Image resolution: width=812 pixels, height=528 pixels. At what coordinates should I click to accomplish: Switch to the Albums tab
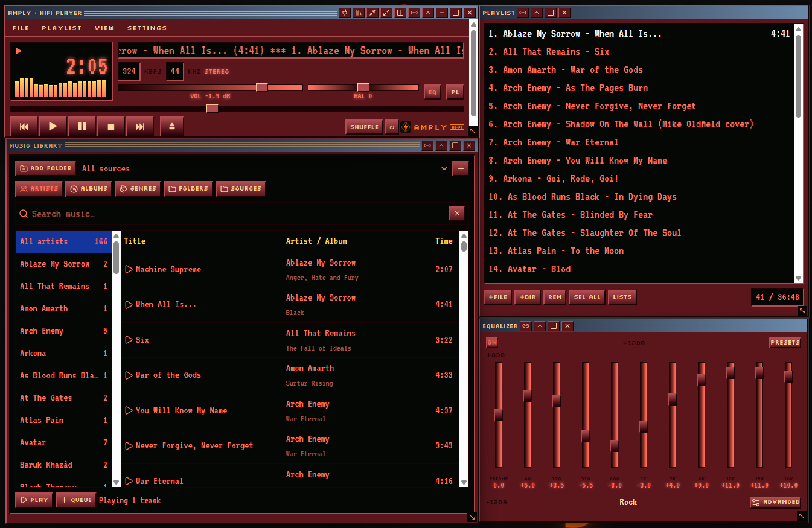[x=88, y=188]
